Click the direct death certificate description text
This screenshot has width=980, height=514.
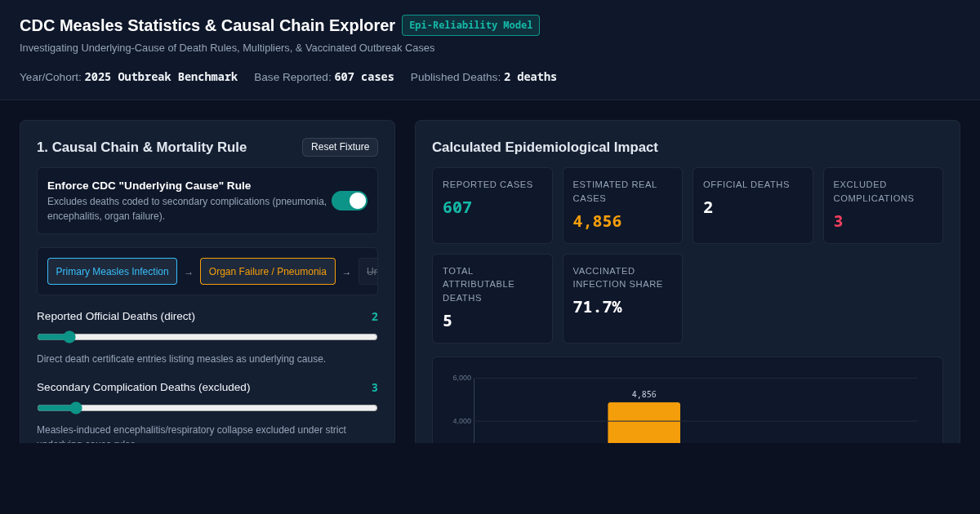[181, 359]
